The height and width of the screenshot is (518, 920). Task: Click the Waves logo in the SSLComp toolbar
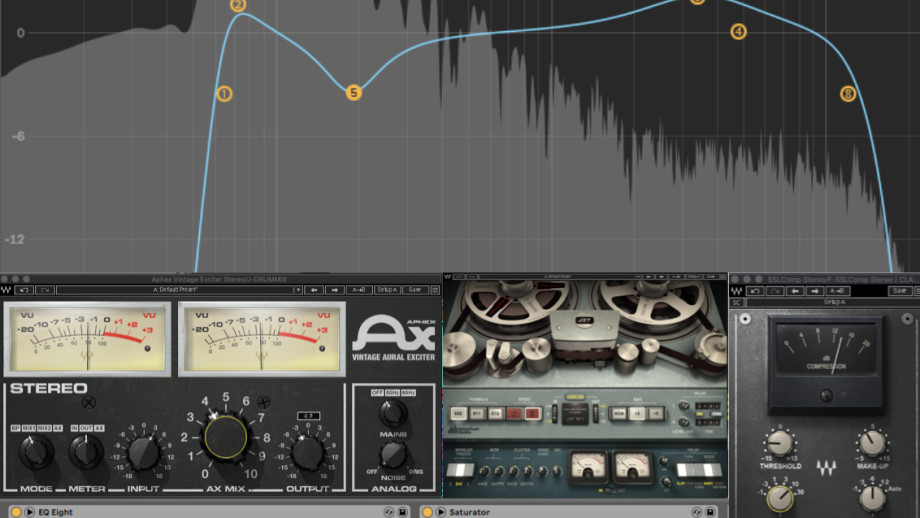click(736, 291)
